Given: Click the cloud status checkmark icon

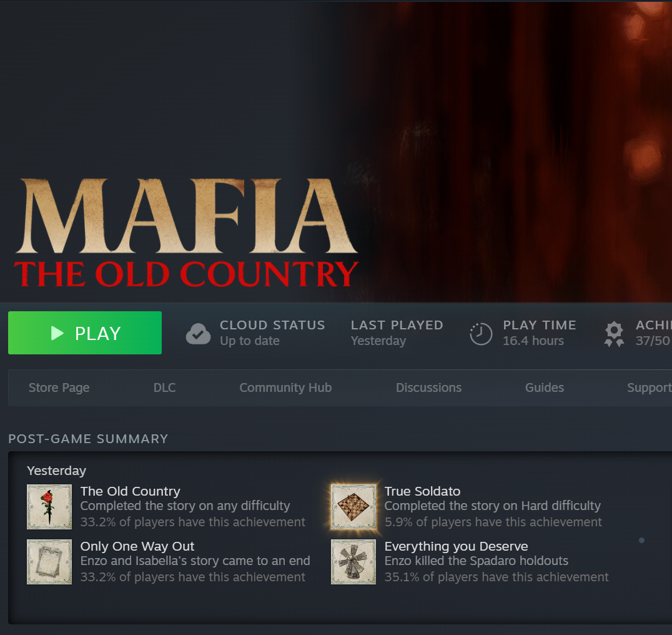Looking at the screenshot, I should tap(198, 334).
